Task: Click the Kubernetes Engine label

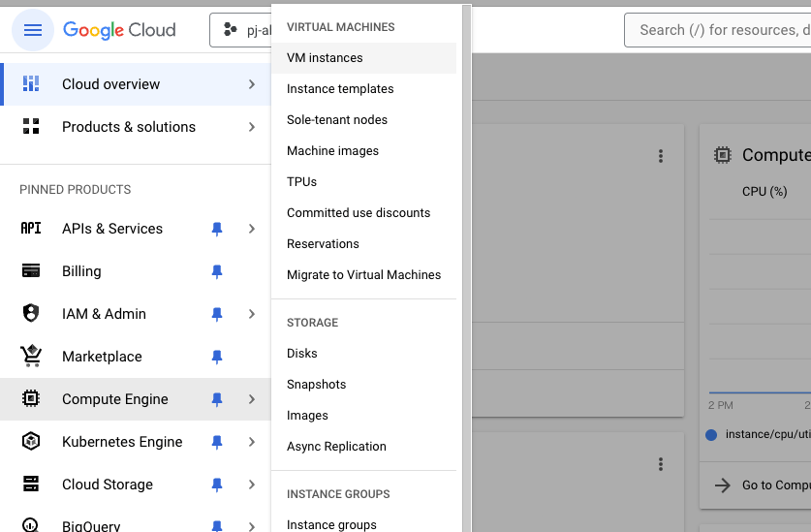Action: coord(122,442)
